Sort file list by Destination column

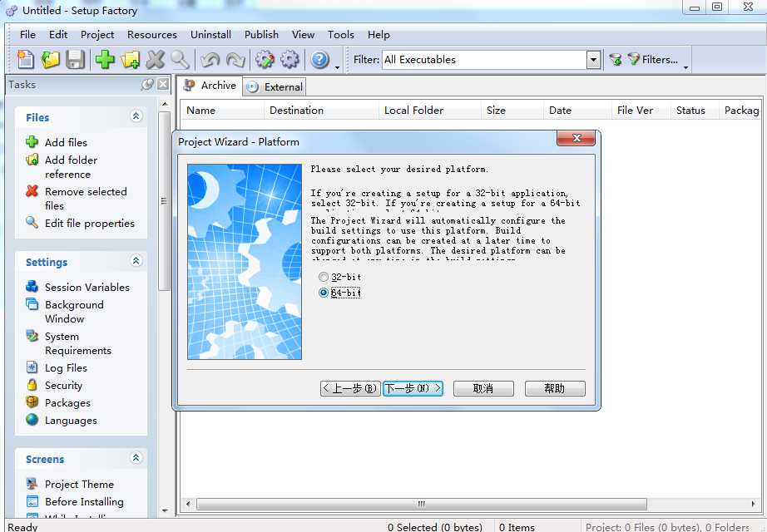[x=322, y=111]
